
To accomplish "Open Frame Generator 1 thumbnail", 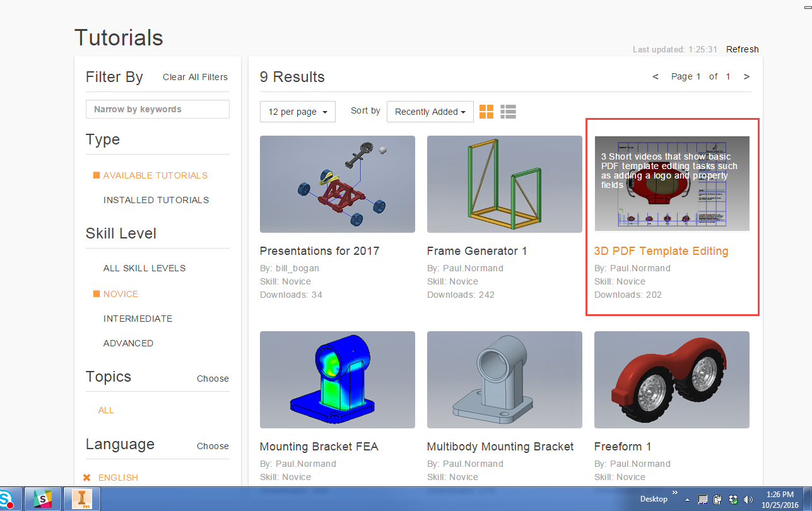I will pos(505,184).
